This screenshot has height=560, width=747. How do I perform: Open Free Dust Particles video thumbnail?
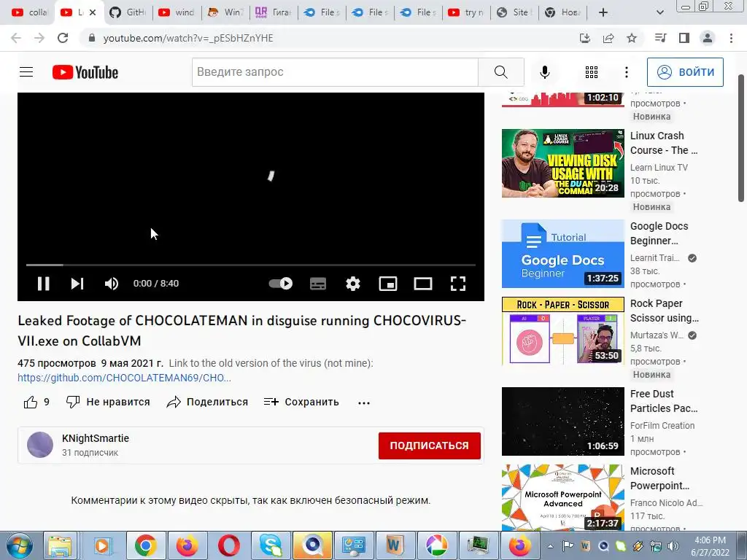(562, 421)
